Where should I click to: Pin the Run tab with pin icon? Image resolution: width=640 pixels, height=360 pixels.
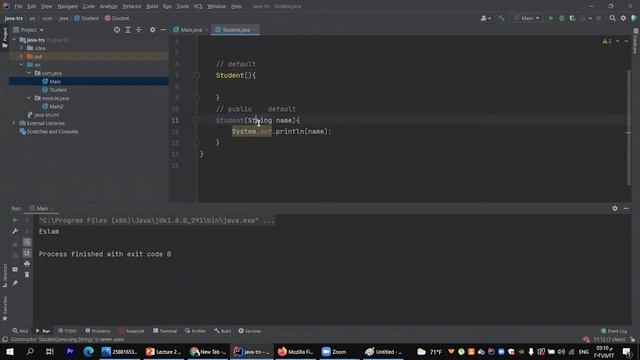coord(15,282)
